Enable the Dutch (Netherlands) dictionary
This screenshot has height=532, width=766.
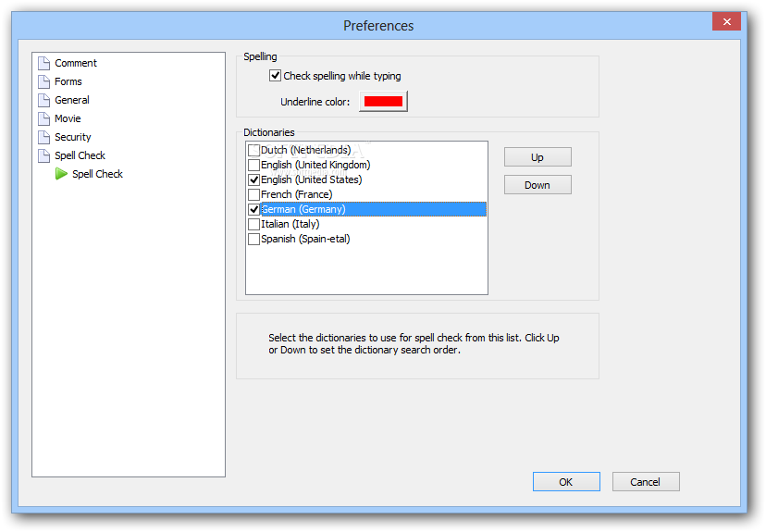(253, 150)
